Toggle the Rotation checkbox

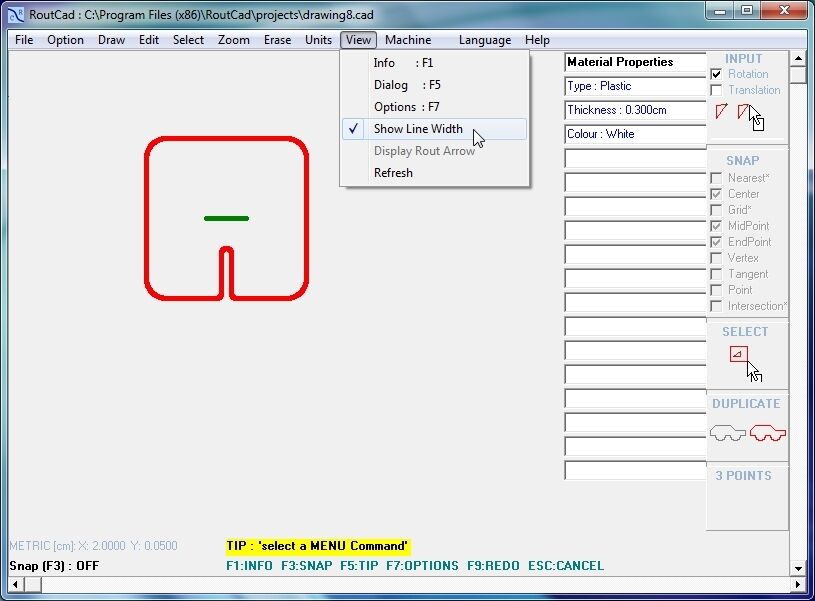(x=716, y=74)
